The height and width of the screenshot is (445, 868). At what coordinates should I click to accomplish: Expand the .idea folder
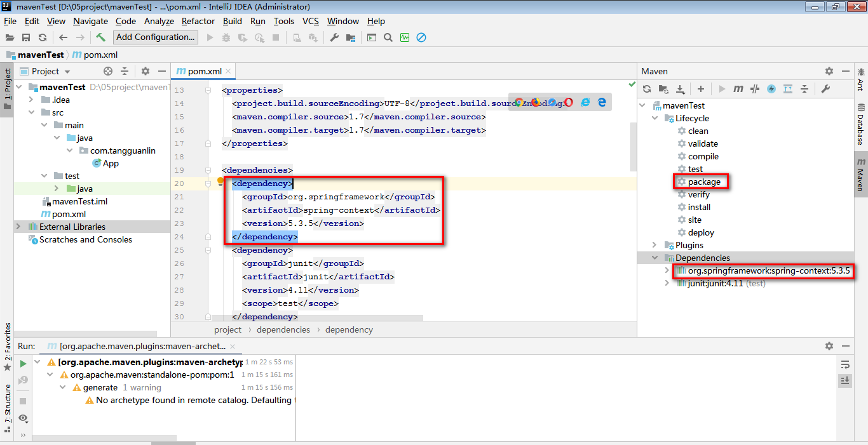(x=31, y=100)
